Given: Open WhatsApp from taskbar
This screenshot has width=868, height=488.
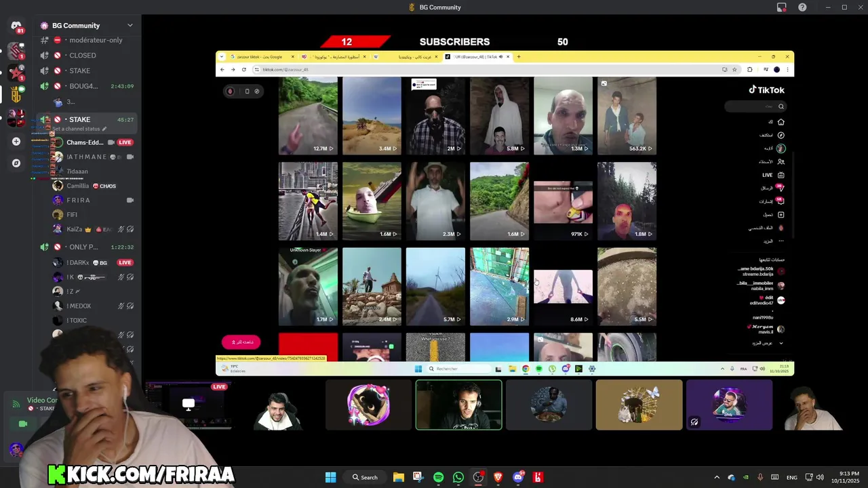Looking at the screenshot, I should point(458,477).
